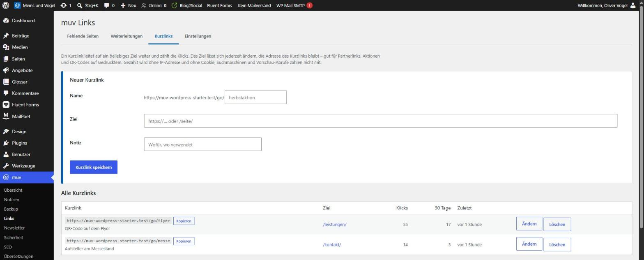644x260 pixels.
Task: Open the Strg+K search icon
Action: click(x=80, y=5)
